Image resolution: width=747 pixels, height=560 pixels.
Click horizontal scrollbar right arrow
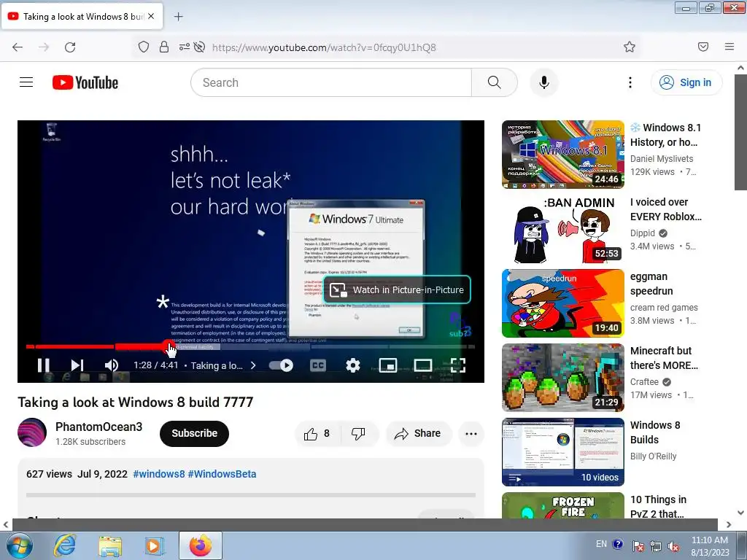[x=729, y=524]
